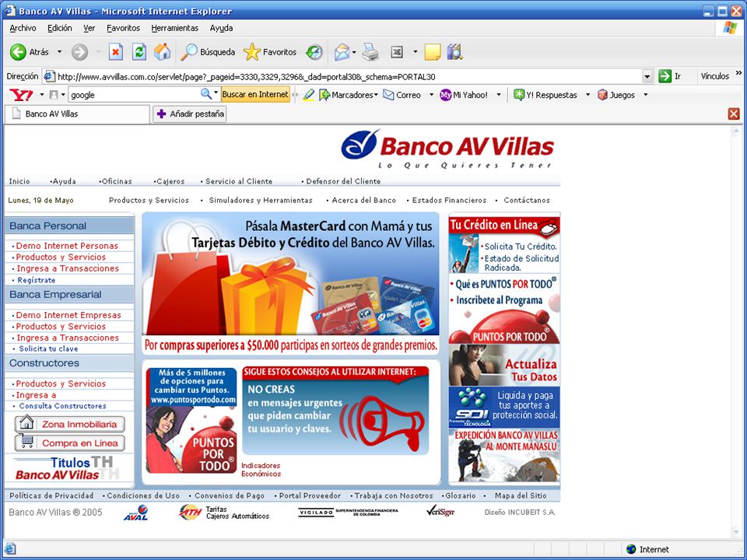
Task: Open the Actualiza Tus Datos banner
Action: pyautogui.click(x=504, y=366)
